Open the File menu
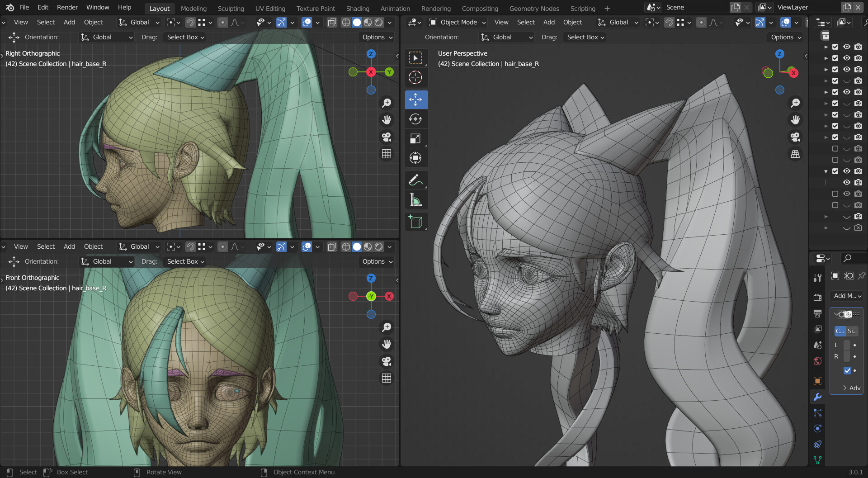The height and width of the screenshot is (478, 868). click(x=24, y=7)
